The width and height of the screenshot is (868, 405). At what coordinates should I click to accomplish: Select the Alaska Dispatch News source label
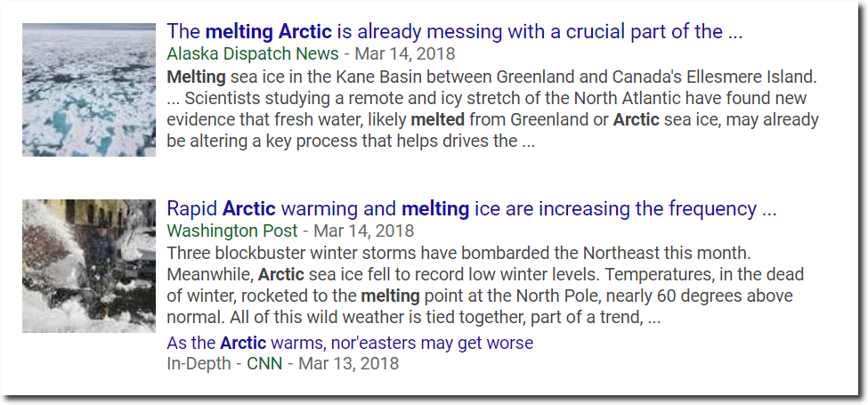click(253, 53)
